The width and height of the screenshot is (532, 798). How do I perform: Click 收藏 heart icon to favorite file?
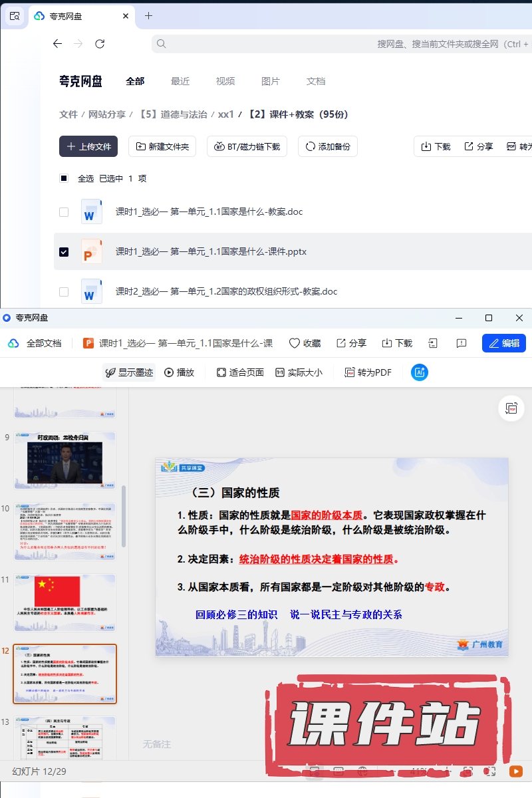305,343
